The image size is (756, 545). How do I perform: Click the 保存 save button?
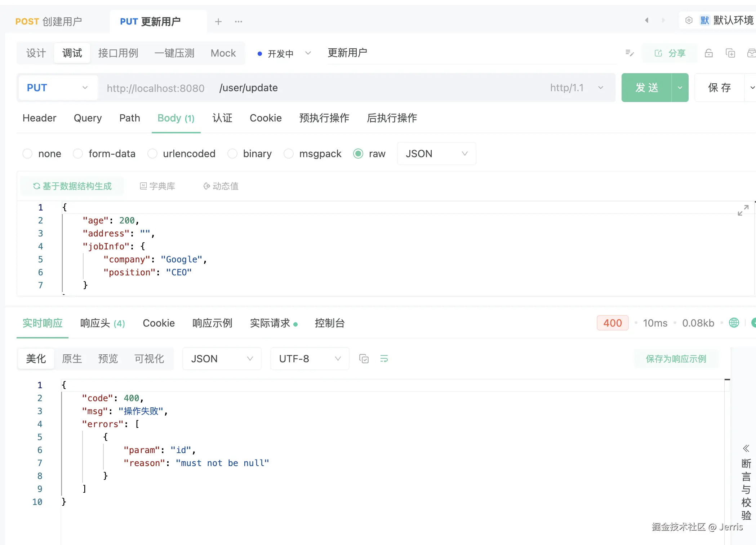click(719, 88)
